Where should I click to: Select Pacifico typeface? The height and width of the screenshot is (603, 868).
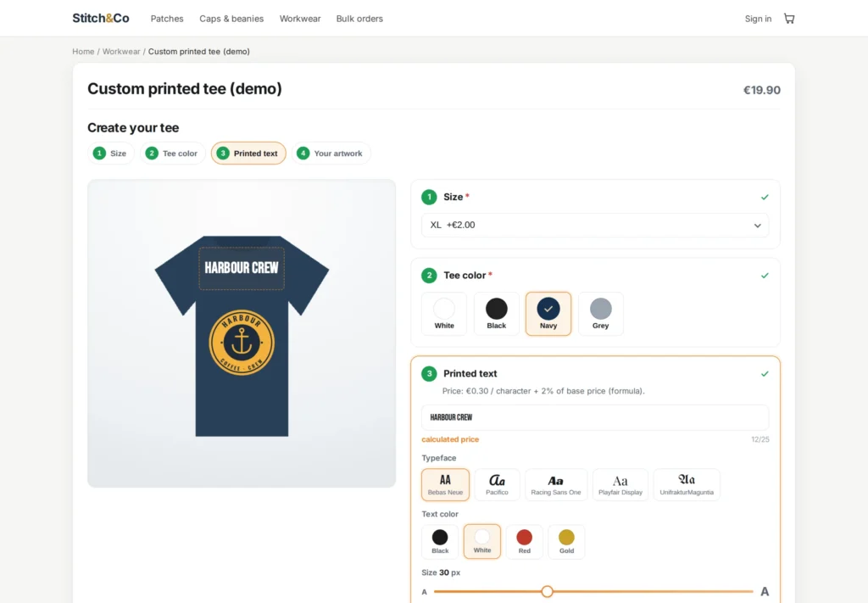(497, 484)
